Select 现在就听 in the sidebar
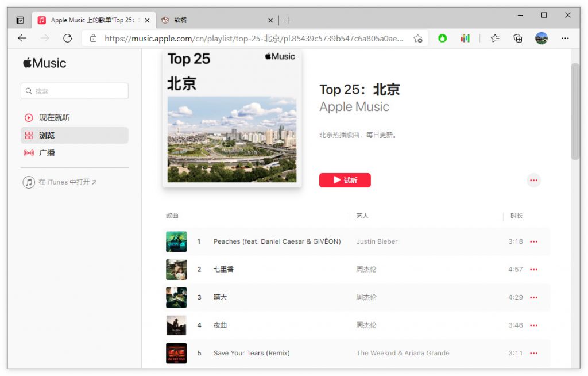The width and height of the screenshot is (588, 376). click(54, 118)
